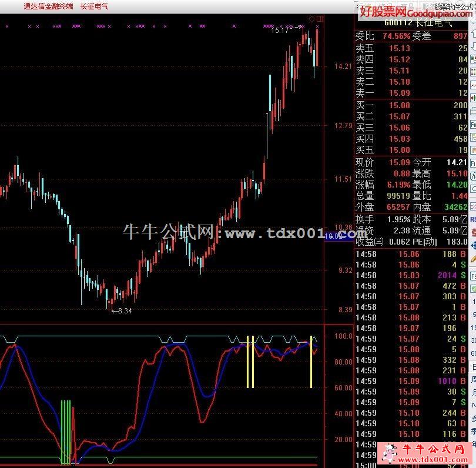This screenshot has width=476, height=468.
Task: Click the 15.17 high price label
Action: (x=280, y=29)
